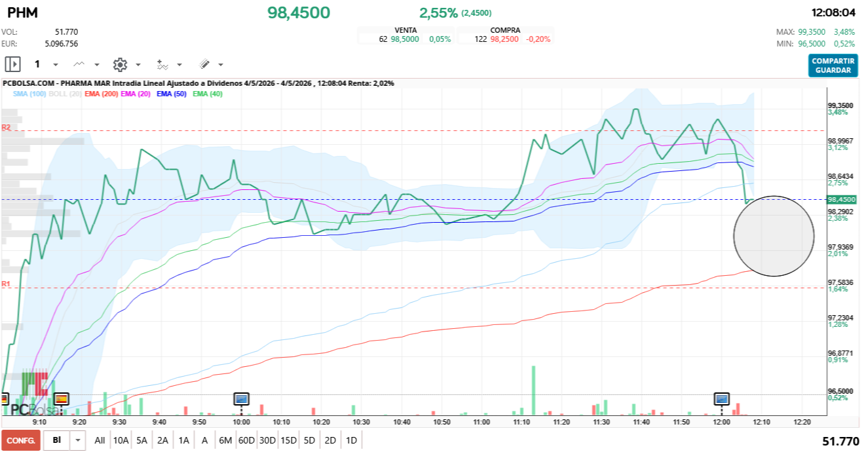Click the last price 98,4500 header
This screenshot has width=868, height=454.
[x=299, y=12]
